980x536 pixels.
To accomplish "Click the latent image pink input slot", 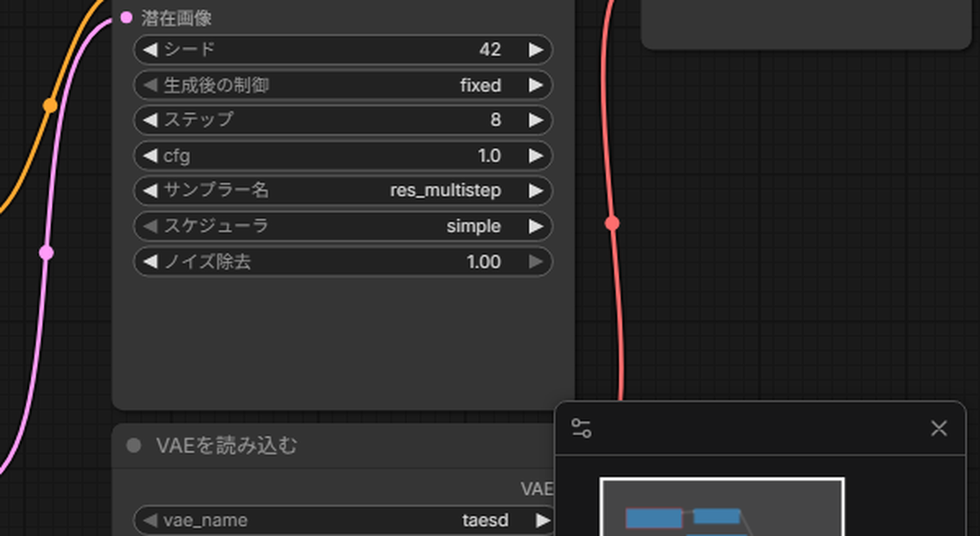I will point(126,18).
